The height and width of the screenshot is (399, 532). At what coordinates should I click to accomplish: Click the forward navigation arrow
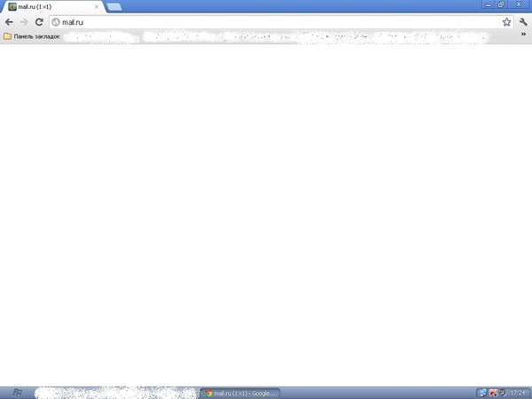click(24, 22)
